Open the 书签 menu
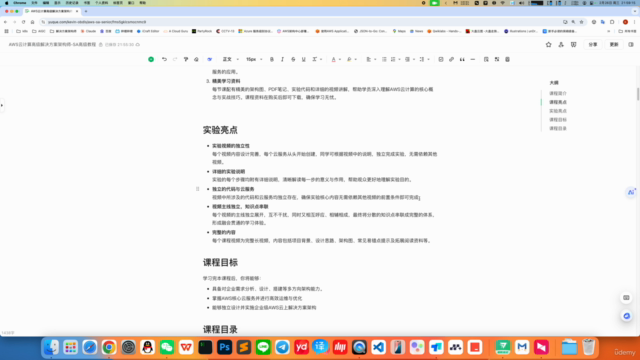Image resolution: width=640 pixels, height=360 pixels. [87, 3]
